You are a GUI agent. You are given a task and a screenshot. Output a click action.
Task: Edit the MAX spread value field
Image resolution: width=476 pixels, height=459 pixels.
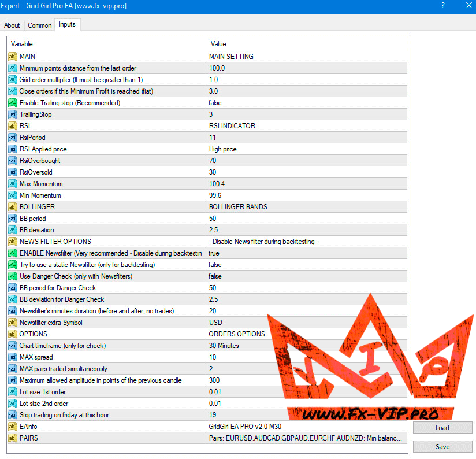click(x=306, y=357)
